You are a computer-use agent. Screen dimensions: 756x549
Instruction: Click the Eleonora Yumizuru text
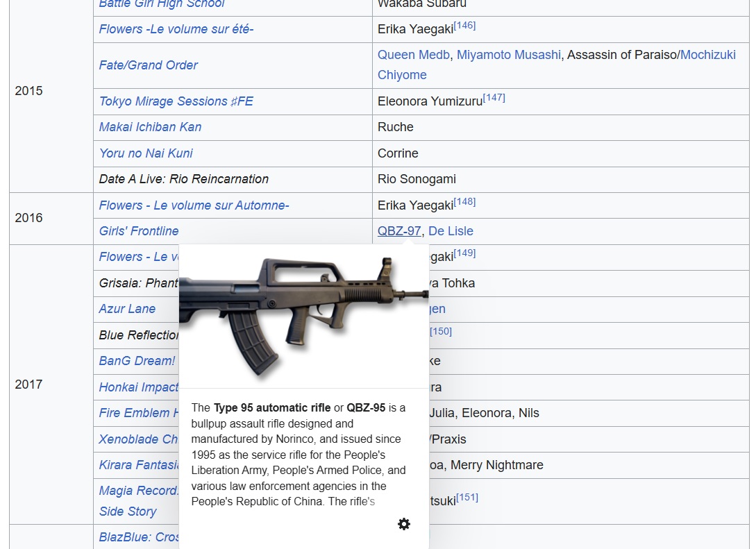click(430, 101)
